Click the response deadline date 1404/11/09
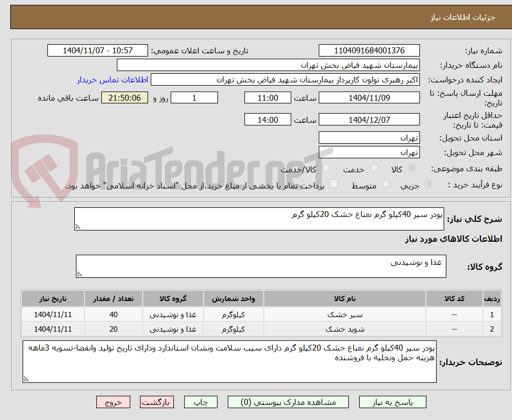The width and height of the screenshot is (512, 420). pos(369,97)
